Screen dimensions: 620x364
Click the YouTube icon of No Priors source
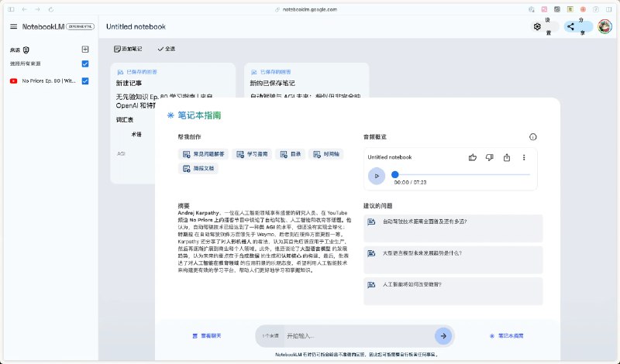pos(13,81)
